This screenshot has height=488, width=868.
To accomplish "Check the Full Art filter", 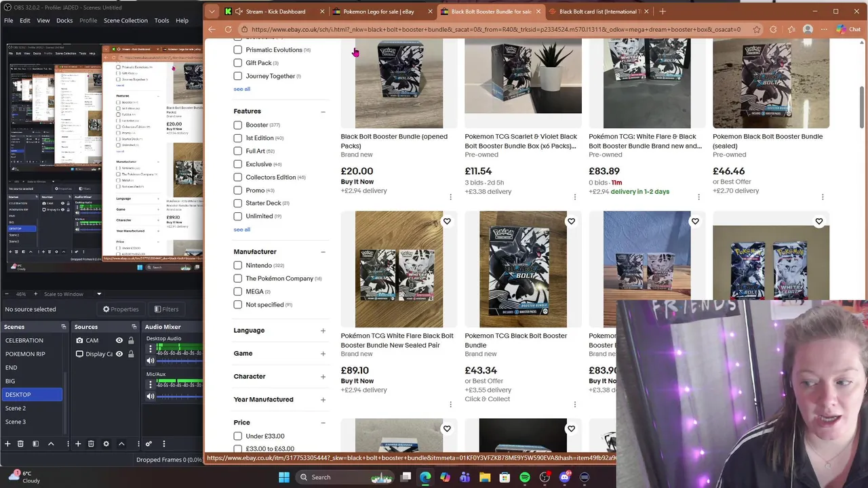I will (237, 151).
